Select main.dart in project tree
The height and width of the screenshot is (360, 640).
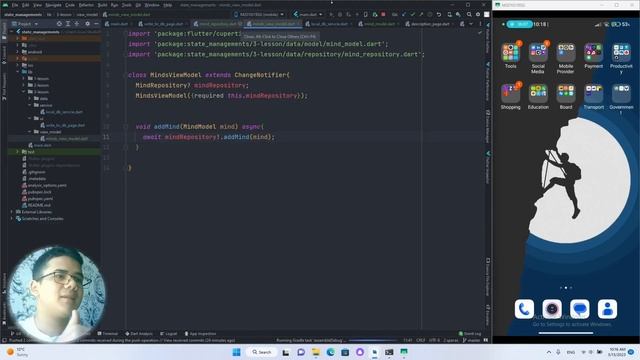click(40, 145)
